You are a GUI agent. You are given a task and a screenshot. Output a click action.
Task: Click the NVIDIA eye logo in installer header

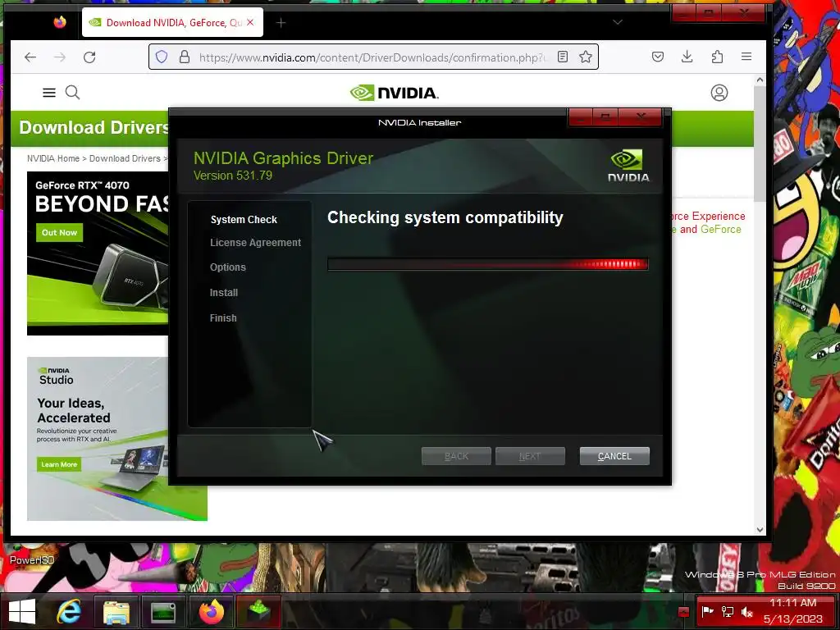click(628, 166)
